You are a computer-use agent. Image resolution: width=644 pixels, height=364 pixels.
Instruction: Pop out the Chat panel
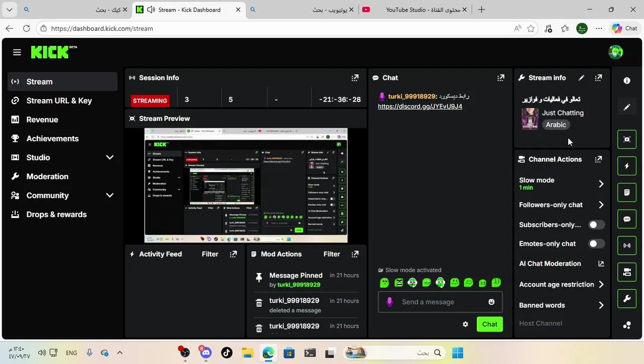501,78
